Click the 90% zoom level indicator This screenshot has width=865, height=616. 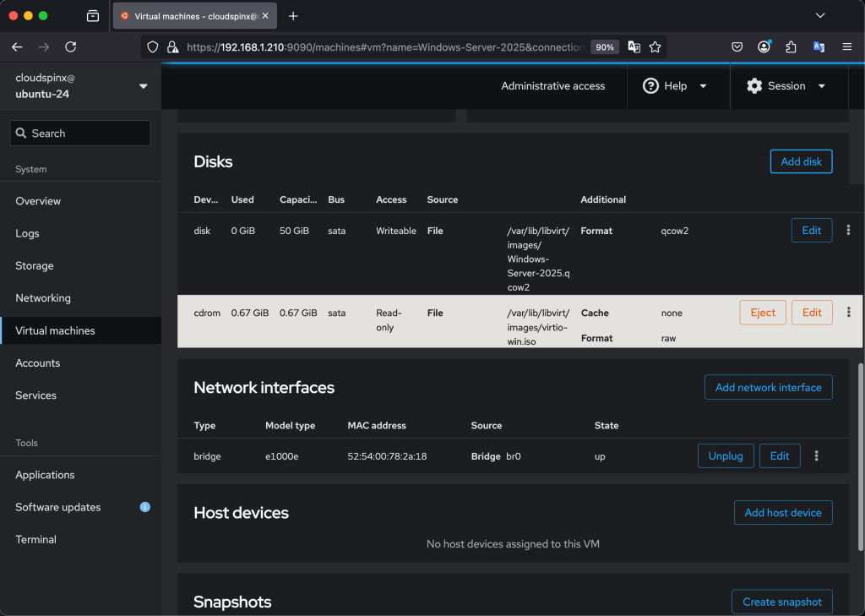point(604,47)
